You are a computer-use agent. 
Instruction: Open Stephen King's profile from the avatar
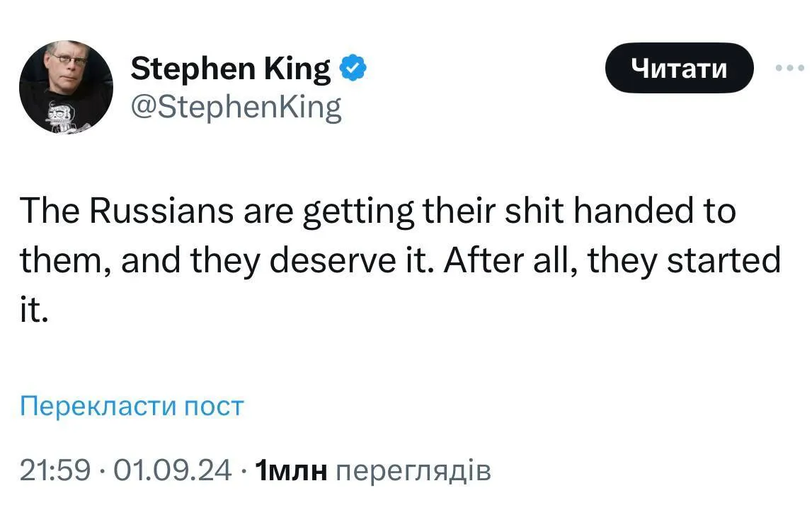[x=66, y=85]
